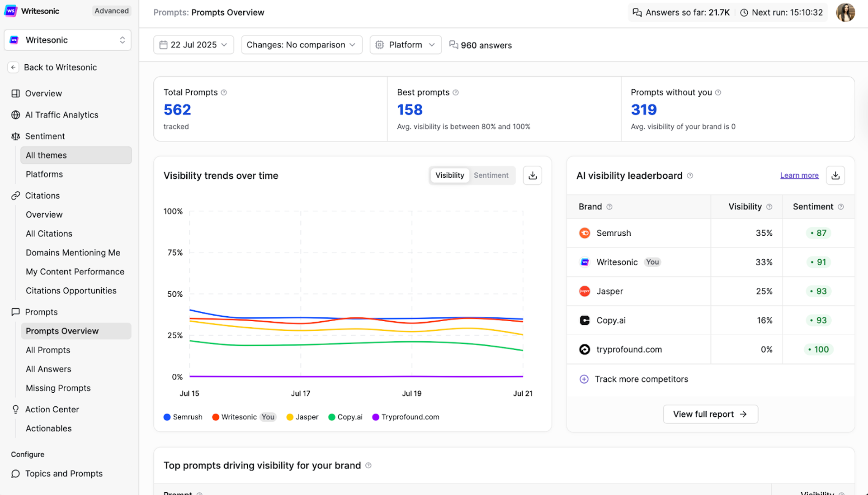868x495 pixels.
Task: Open Actionables in sidebar
Action: (49, 428)
